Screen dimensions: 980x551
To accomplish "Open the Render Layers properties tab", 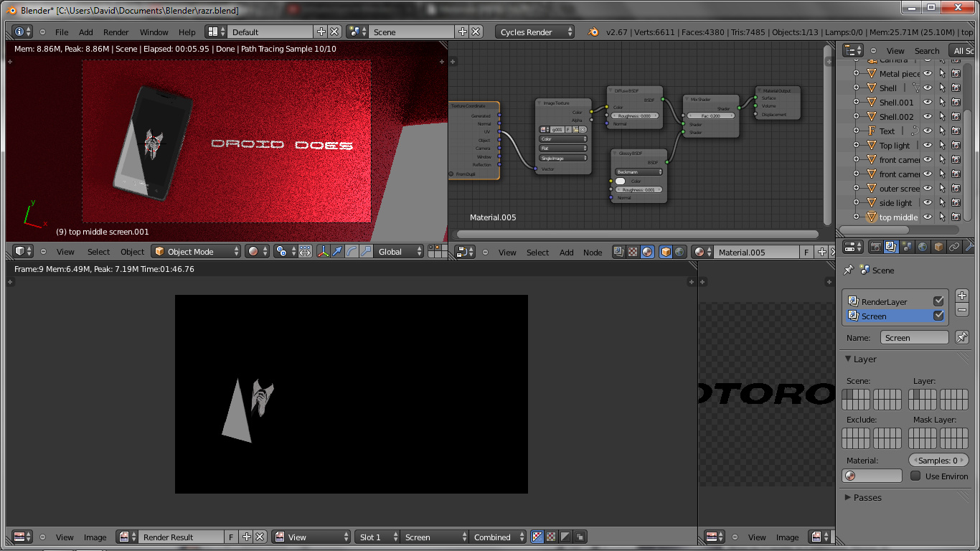I will [x=891, y=247].
